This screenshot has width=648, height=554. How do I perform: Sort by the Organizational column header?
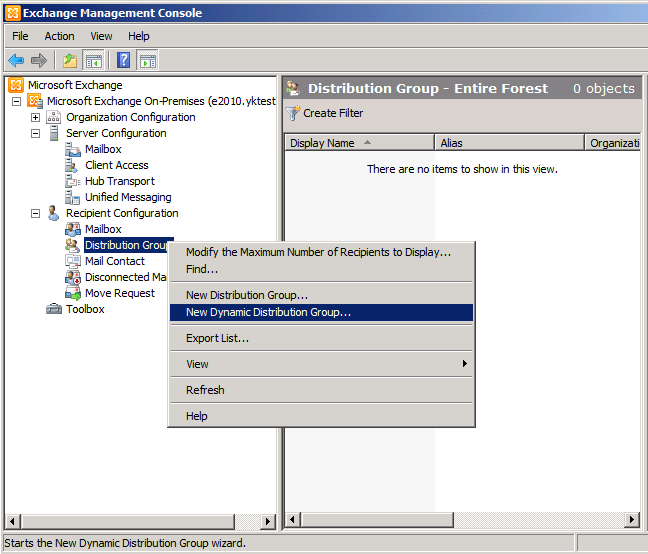(x=613, y=143)
